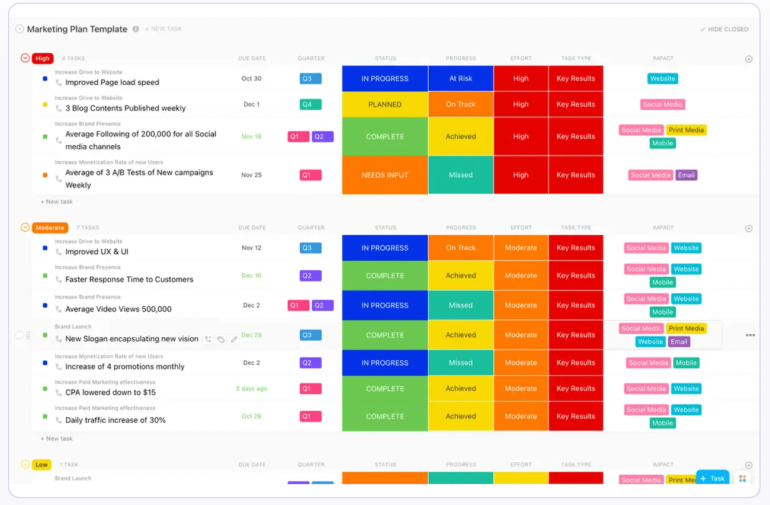770x505 pixels.
Task: Click the Moderate priority label badge
Action: [50, 227]
